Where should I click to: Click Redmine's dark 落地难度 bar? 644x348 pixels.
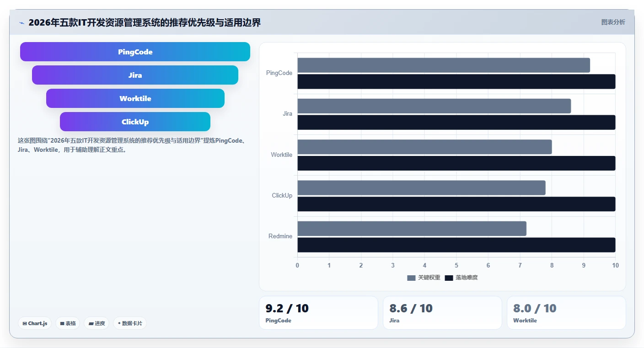click(456, 245)
